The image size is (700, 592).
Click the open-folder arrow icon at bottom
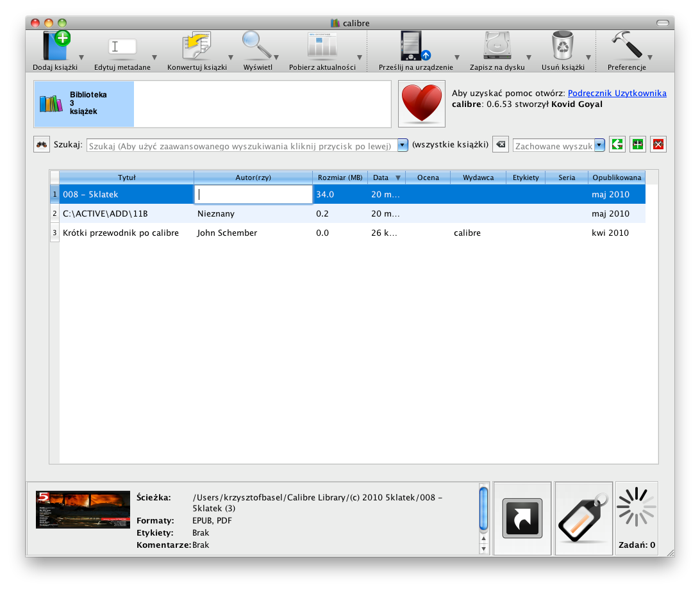coord(522,518)
